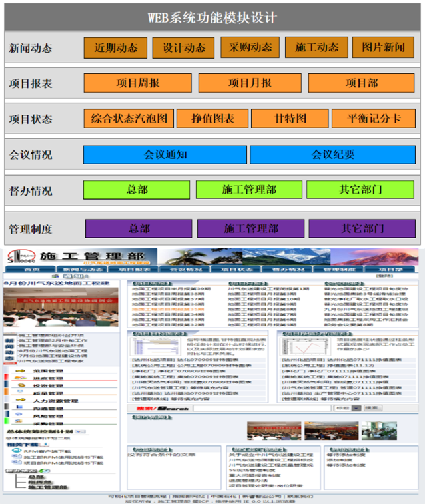425x504 pixels.
Task: Click the green icon after the 督办情况 sidebar heading
Action: point(45,471)
